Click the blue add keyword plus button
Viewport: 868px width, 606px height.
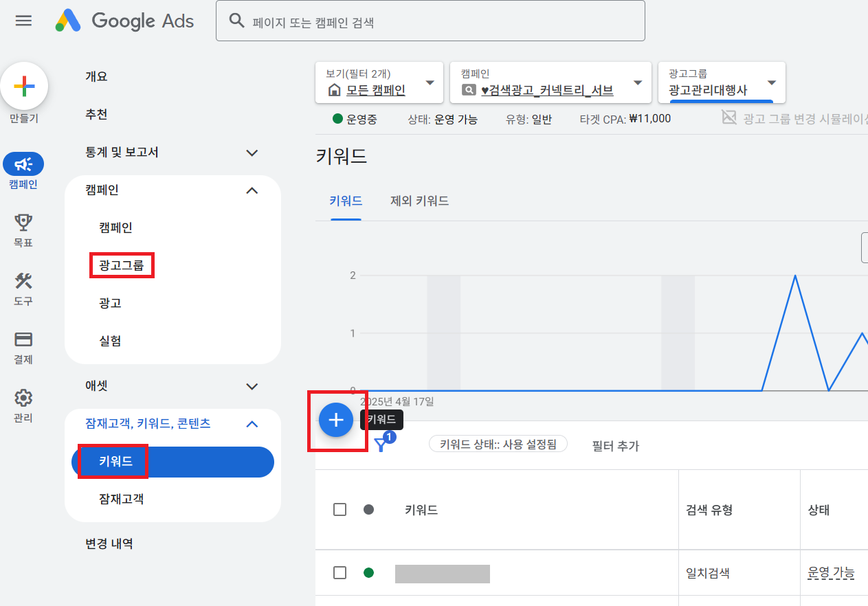[336, 420]
